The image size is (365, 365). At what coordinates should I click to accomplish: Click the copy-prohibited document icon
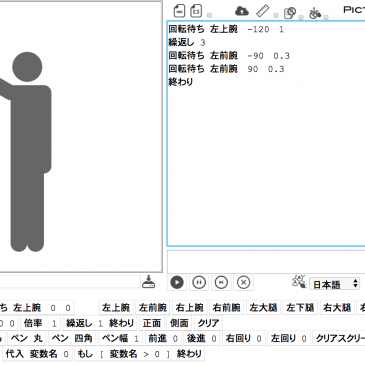290,13
